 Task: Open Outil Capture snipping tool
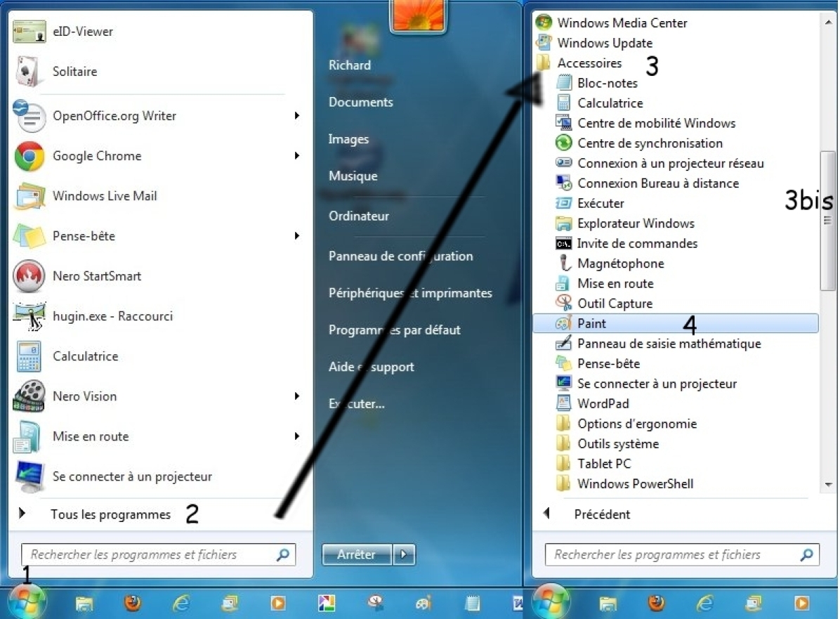615,304
